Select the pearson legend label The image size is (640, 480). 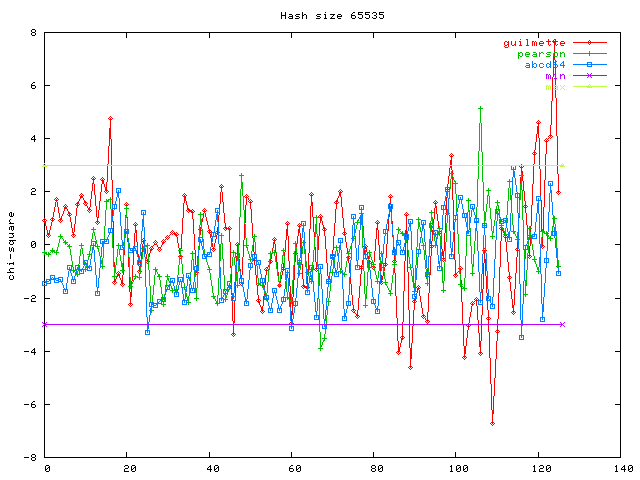pos(541,54)
